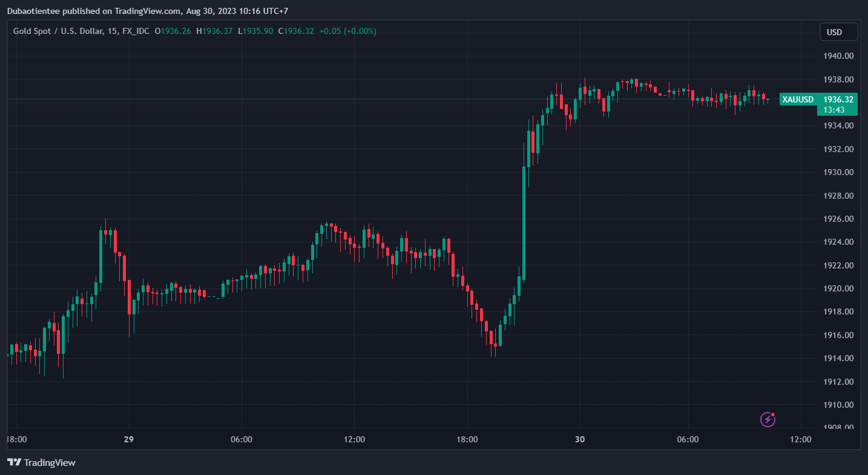The height and width of the screenshot is (475, 868).
Task: Click the high value H1936.37
Action: pyautogui.click(x=214, y=31)
